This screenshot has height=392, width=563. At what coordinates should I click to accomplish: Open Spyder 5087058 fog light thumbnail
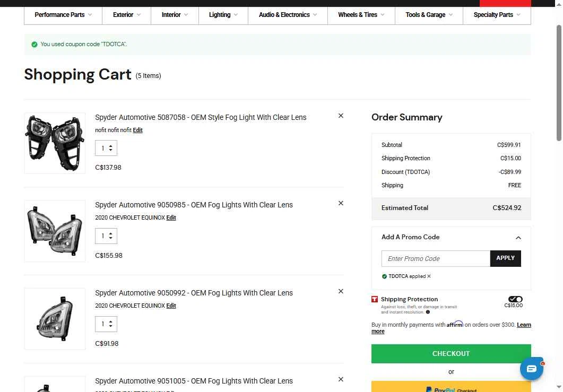click(55, 143)
